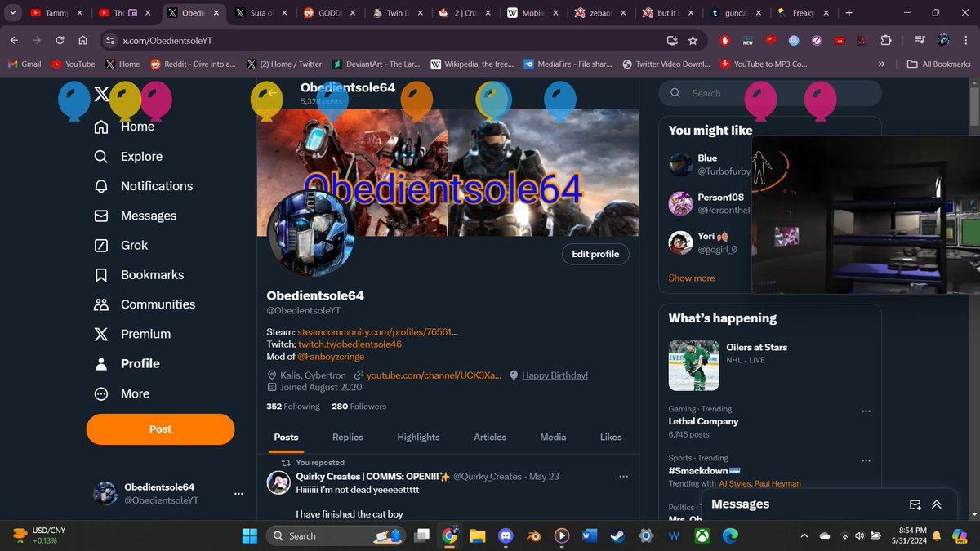Switch to the Likes tab
Screen dimensions: 980x551
point(611,438)
